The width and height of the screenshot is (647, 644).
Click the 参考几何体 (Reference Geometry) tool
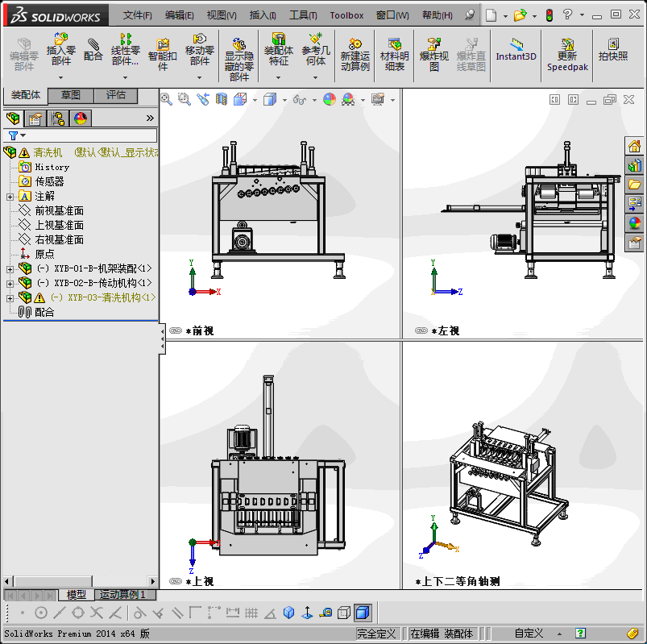(x=316, y=49)
